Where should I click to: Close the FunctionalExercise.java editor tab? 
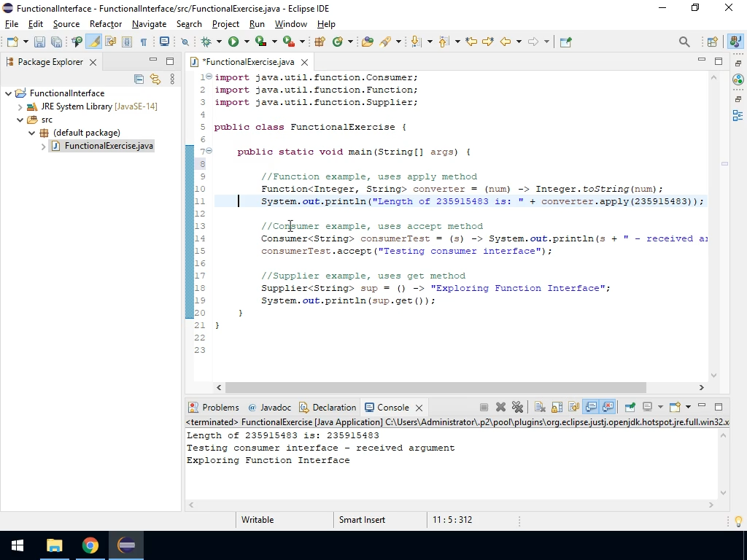[305, 62]
